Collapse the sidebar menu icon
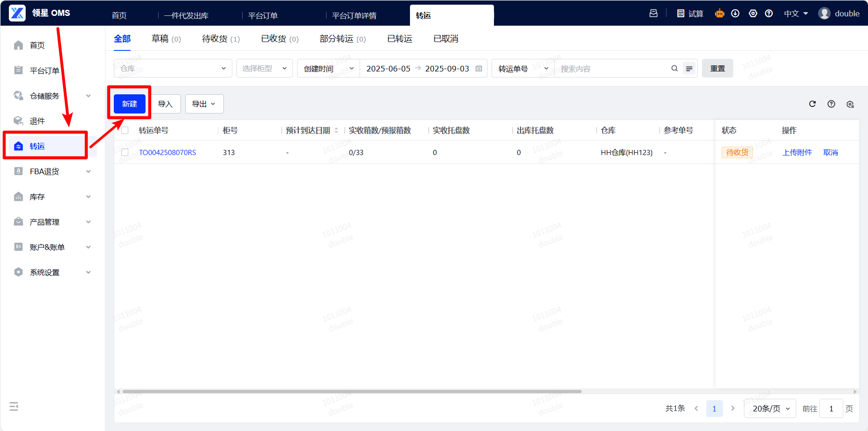Screen dimensions: 868x431 14,406
